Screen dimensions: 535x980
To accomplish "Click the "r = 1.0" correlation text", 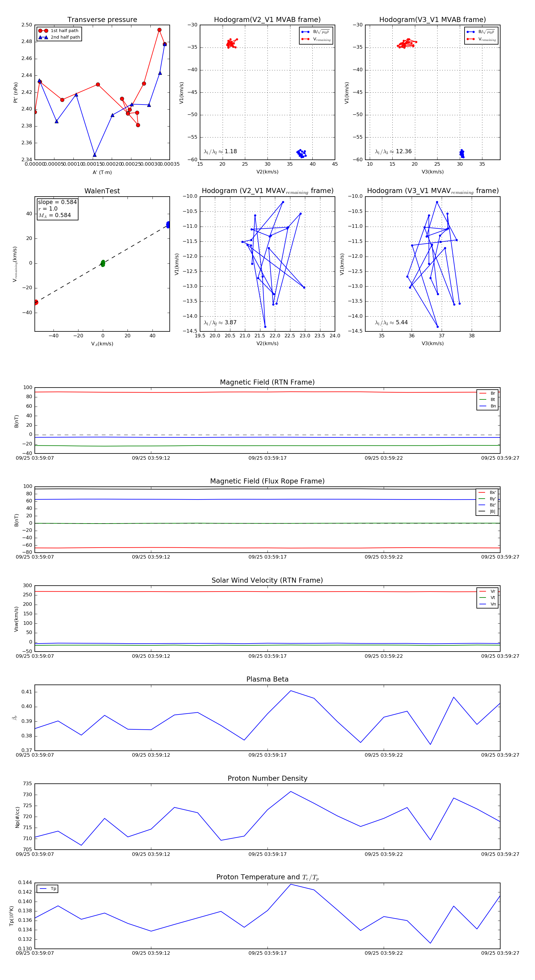I will 48,208.
